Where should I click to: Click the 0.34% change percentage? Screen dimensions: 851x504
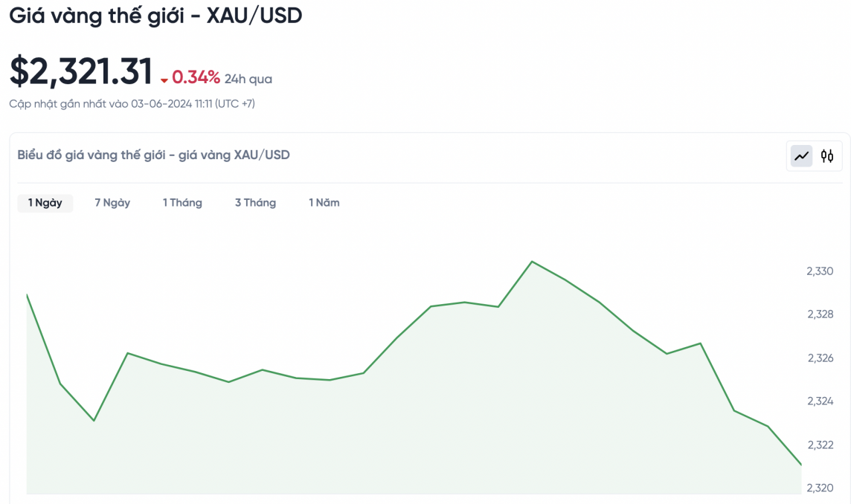(196, 77)
